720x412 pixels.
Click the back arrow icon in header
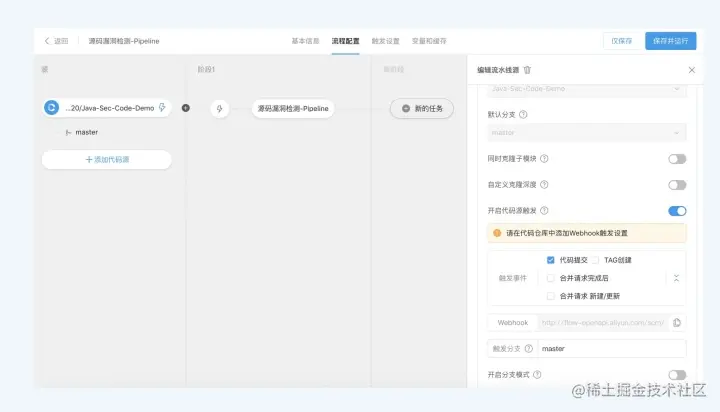(x=47, y=41)
